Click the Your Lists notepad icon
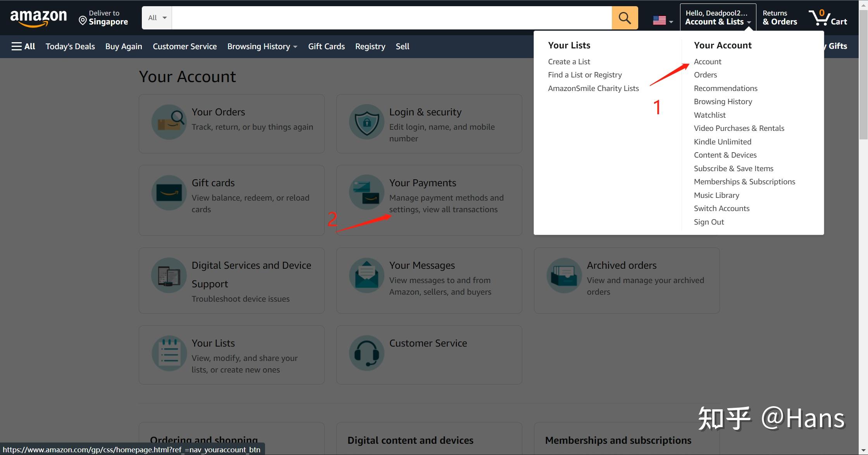This screenshot has width=868, height=455. click(x=169, y=353)
